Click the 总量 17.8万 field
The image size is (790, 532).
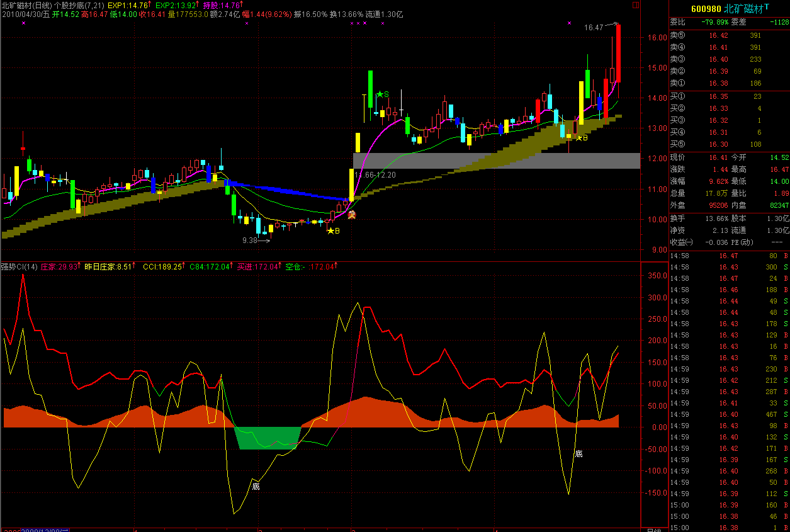[x=699, y=193]
